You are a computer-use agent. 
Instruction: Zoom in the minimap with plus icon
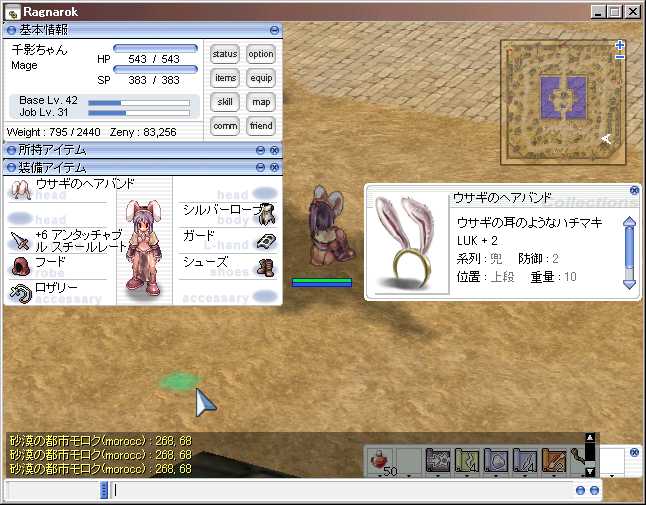pyautogui.click(x=620, y=45)
